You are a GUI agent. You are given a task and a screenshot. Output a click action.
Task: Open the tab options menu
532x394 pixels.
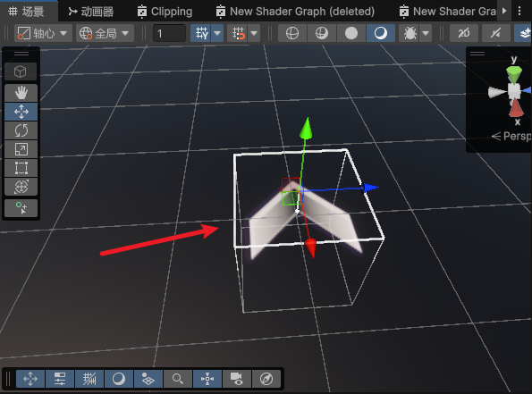(x=519, y=11)
